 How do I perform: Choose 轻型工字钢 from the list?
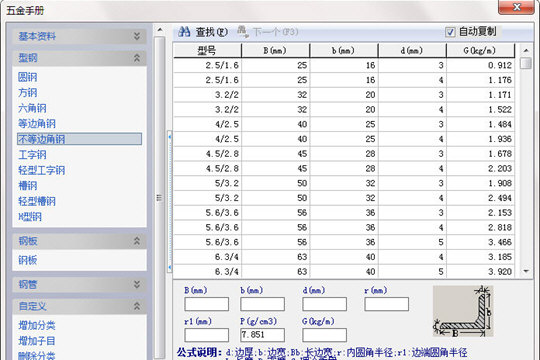tap(41, 170)
